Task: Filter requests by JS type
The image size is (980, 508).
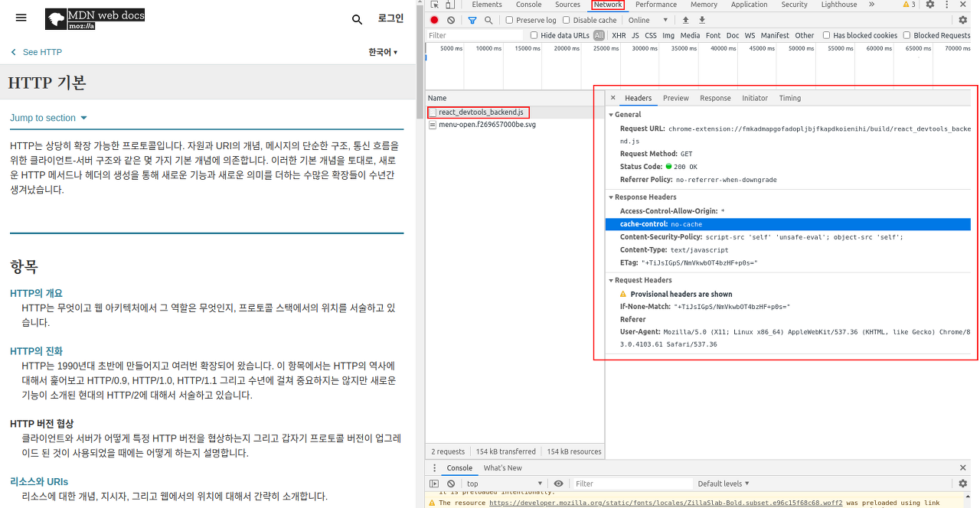Action: point(635,35)
